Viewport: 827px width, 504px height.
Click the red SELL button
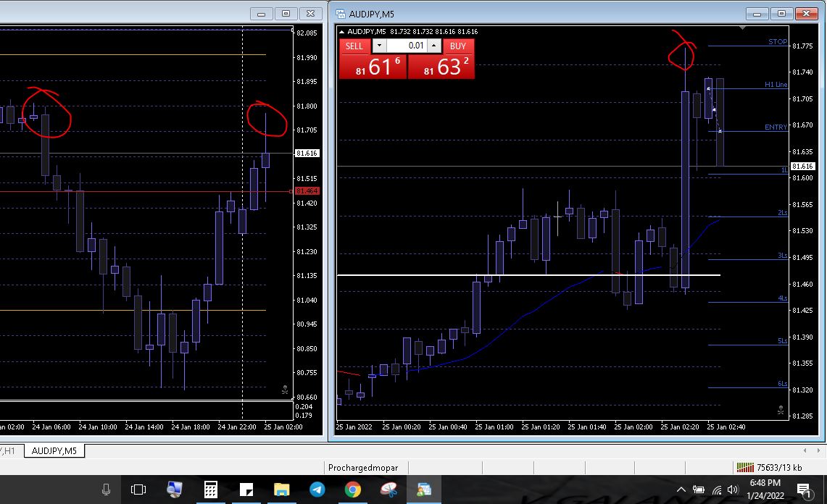[354, 46]
